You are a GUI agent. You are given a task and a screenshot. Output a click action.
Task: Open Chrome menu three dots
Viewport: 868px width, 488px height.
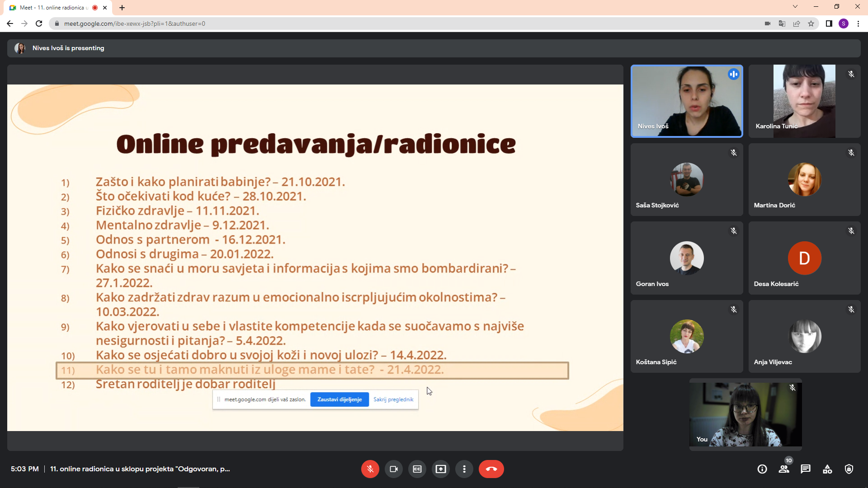[x=858, y=23]
